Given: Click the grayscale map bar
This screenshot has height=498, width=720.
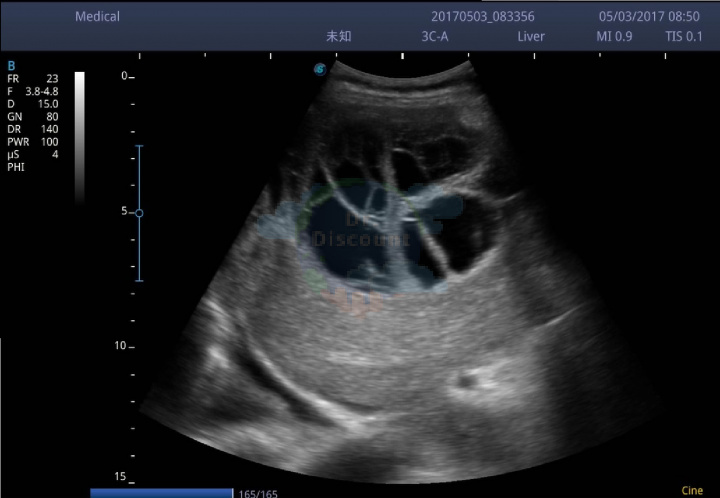Looking at the screenshot, I should pyautogui.click(x=80, y=137).
